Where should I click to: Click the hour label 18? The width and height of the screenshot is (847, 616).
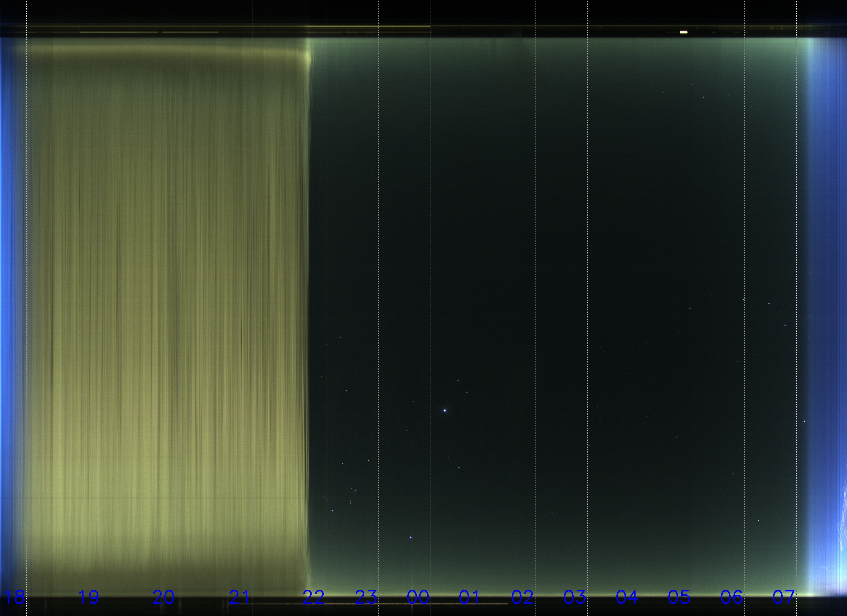14,597
